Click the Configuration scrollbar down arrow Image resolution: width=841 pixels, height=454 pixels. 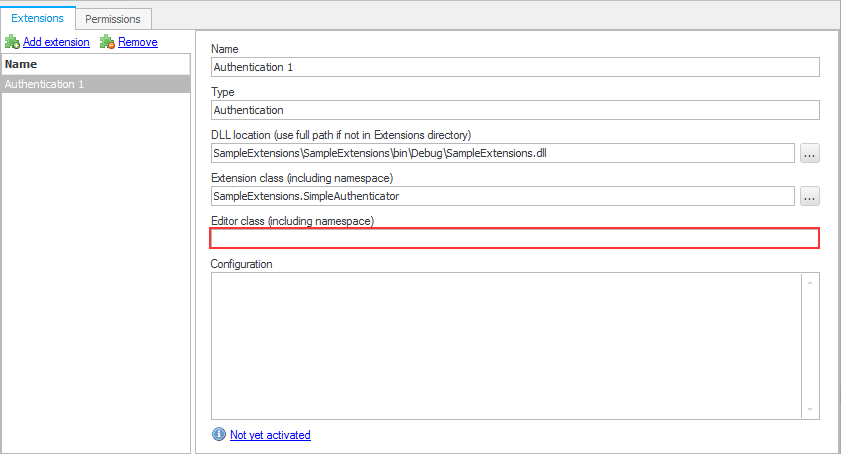(810, 409)
